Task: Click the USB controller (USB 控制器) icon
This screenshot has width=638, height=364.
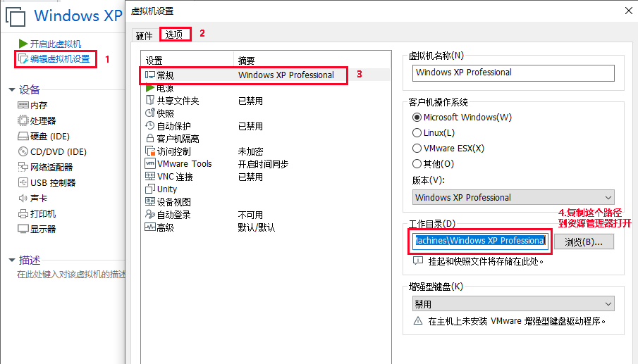Action: point(23,182)
